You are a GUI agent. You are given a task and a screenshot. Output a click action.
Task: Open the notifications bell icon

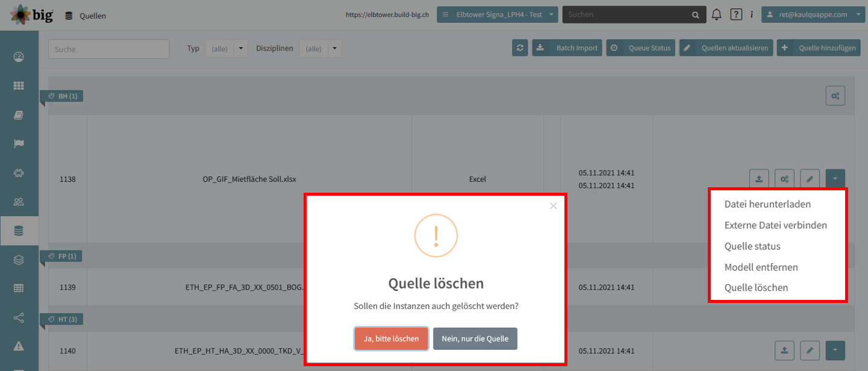coord(716,14)
